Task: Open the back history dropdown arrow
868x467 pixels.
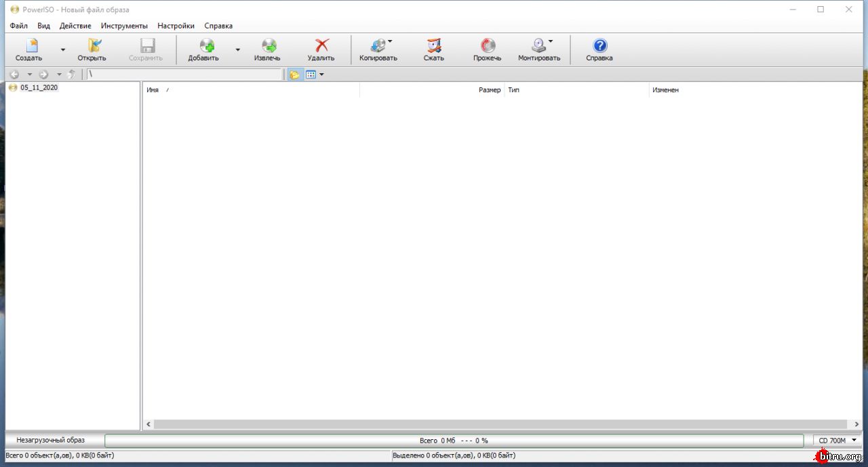Action: [29, 75]
